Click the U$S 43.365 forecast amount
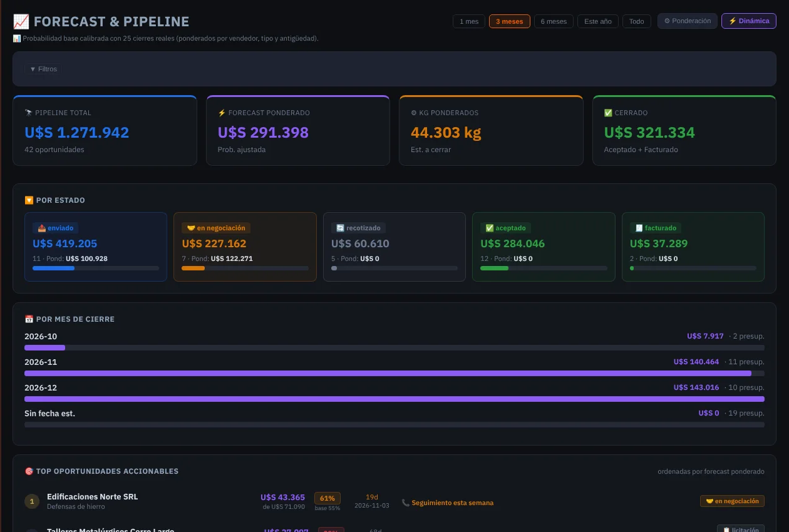789x532 pixels. point(282,498)
